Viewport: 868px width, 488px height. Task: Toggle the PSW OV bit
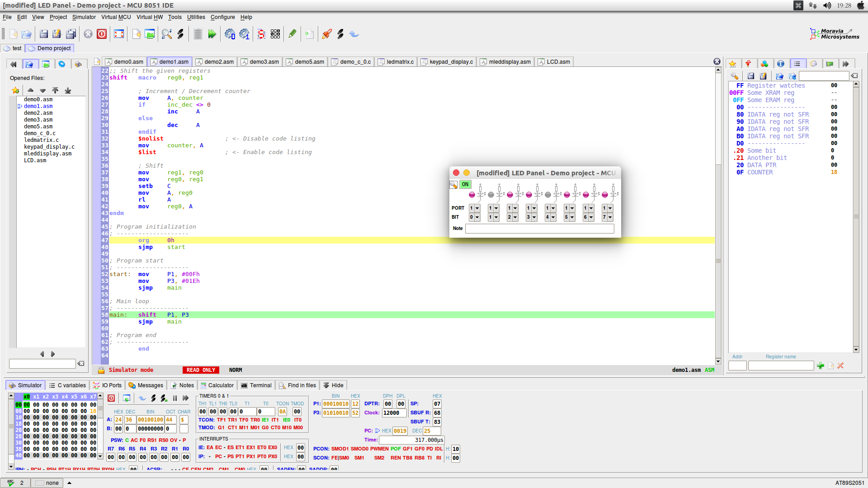[174, 440]
